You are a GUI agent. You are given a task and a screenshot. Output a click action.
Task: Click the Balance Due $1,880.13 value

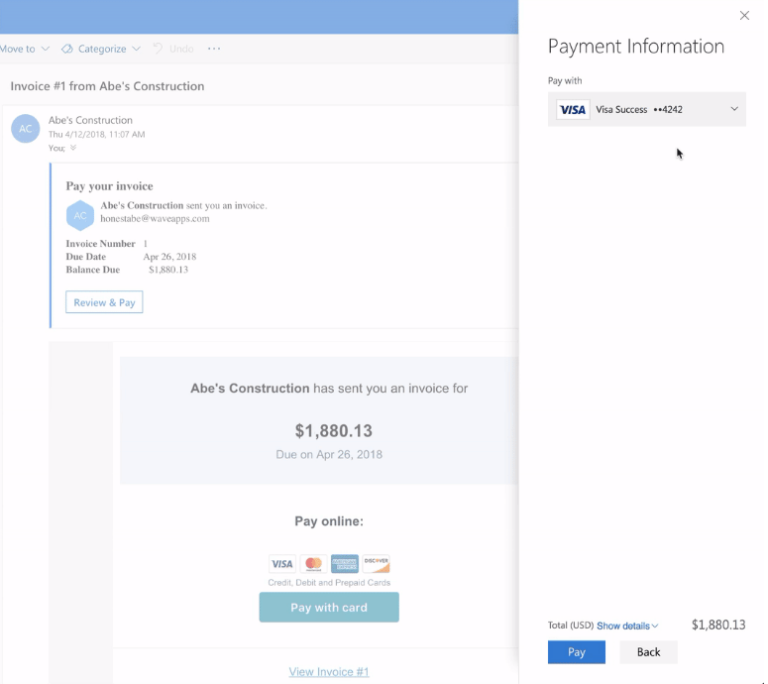168,269
